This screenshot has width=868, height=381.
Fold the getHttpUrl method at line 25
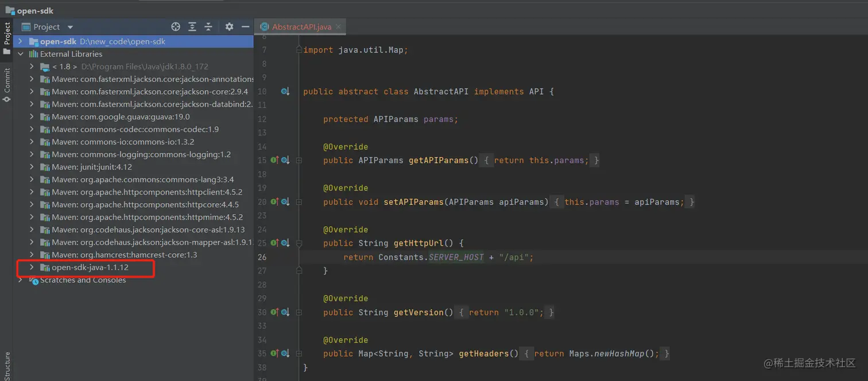pos(299,243)
